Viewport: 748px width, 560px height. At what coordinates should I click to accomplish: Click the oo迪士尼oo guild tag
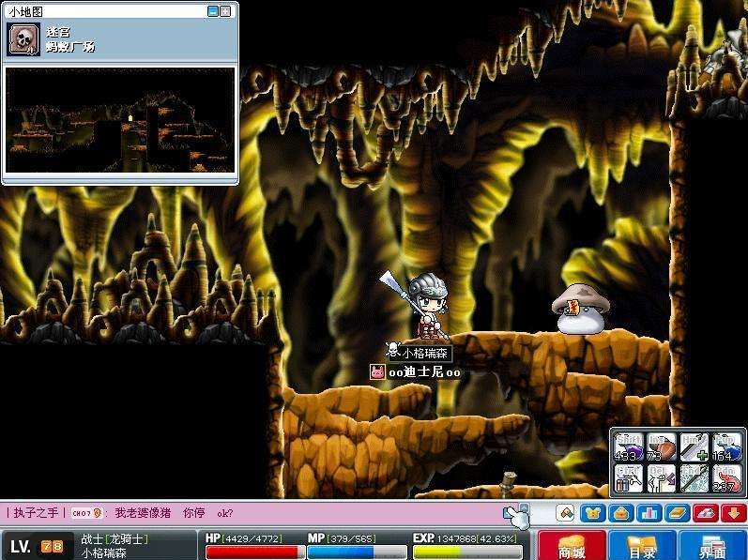(425, 372)
